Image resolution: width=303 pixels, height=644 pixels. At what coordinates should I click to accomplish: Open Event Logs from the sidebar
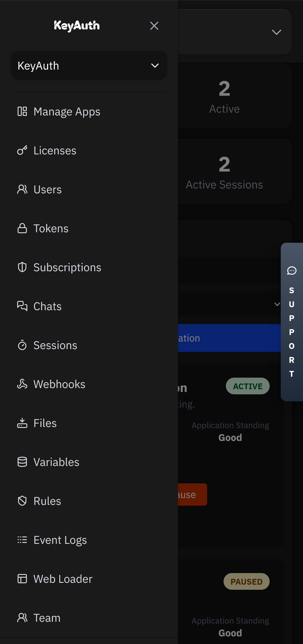click(x=60, y=540)
